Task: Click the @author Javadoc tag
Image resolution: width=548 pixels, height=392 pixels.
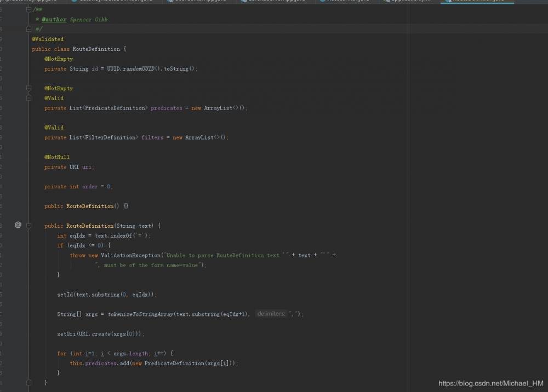Action: click(54, 20)
